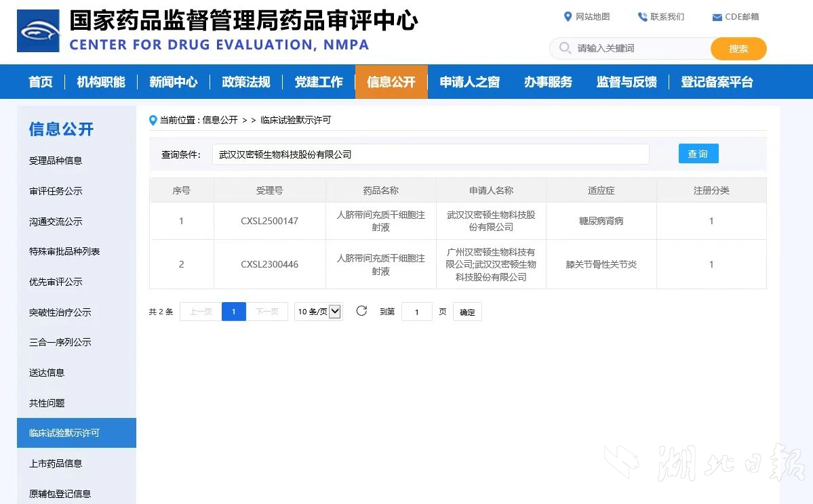Click the 受理号 column header
This screenshot has height=504, width=813.
click(270, 190)
